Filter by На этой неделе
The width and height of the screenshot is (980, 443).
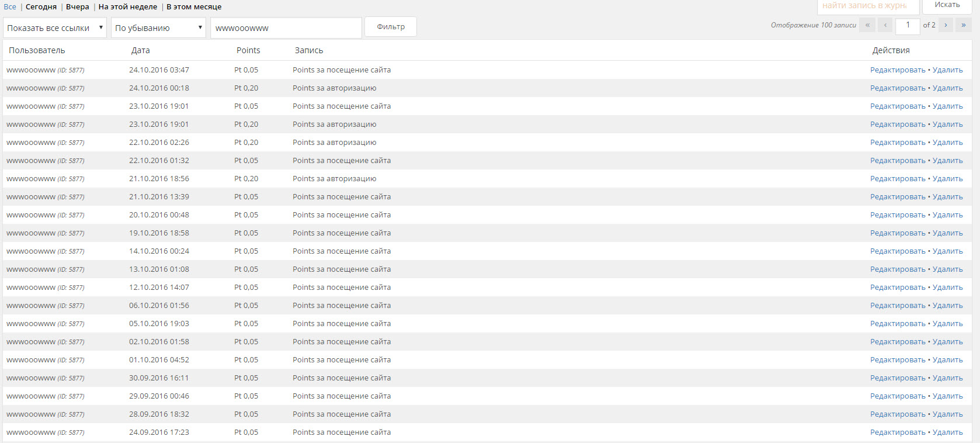(x=128, y=7)
